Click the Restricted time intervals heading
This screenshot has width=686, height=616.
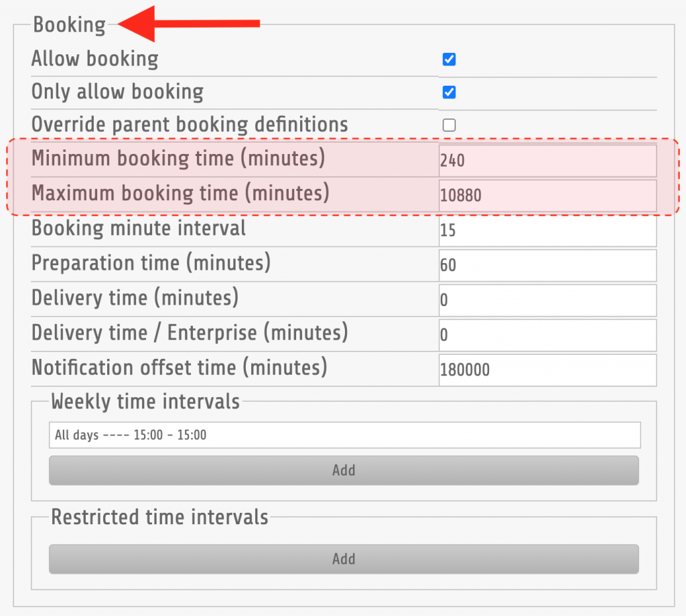(159, 517)
